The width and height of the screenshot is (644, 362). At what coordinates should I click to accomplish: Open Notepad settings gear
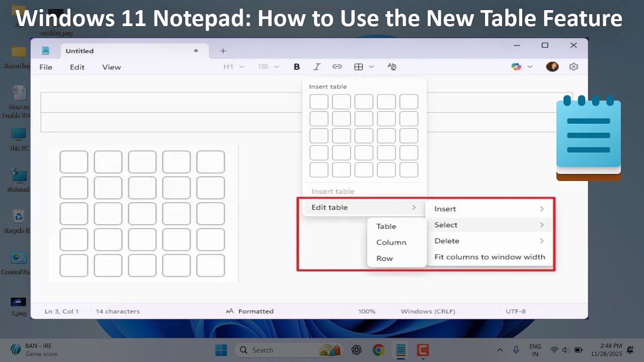click(x=574, y=67)
